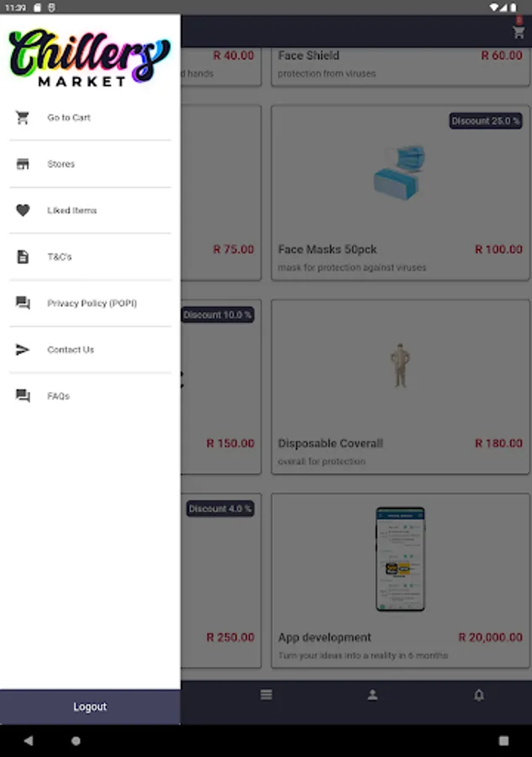Tap the T&C's document icon

[23, 257]
